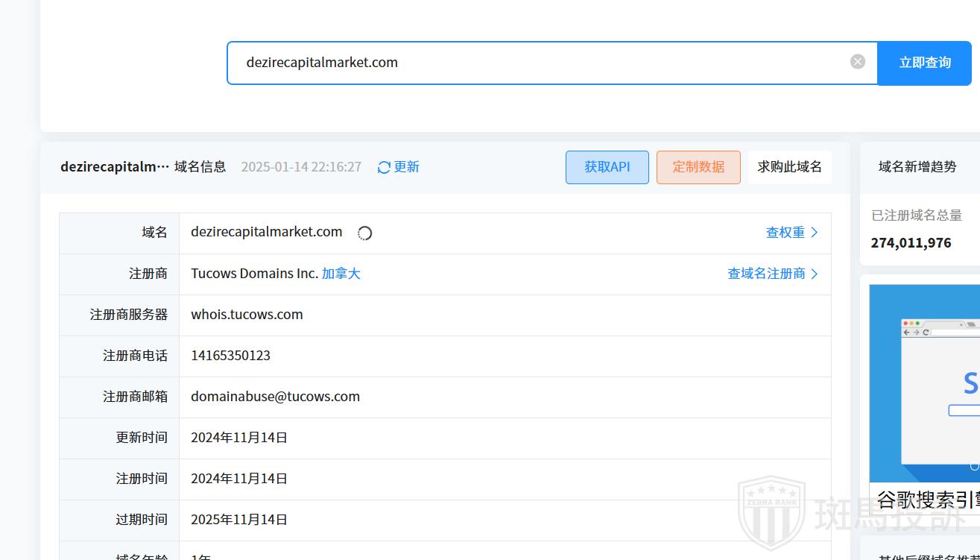This screenshot has height=560, width=980.
Task: Open the 谷歌搜索引擎 ad banner
Action: [924, 395]
